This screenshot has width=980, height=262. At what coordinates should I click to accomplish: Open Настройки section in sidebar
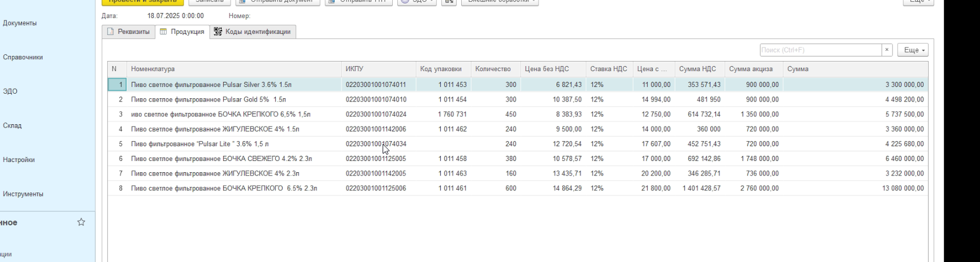click(x=19, y=160)
